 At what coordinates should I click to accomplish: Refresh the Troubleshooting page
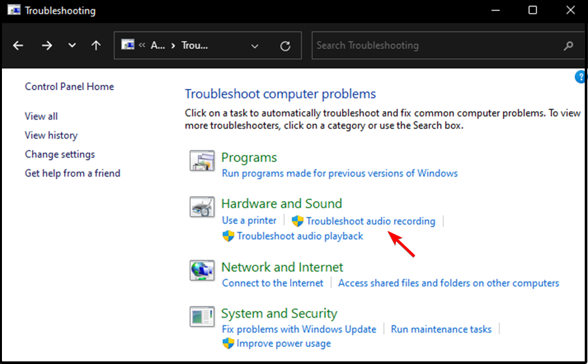click(285, 46)
